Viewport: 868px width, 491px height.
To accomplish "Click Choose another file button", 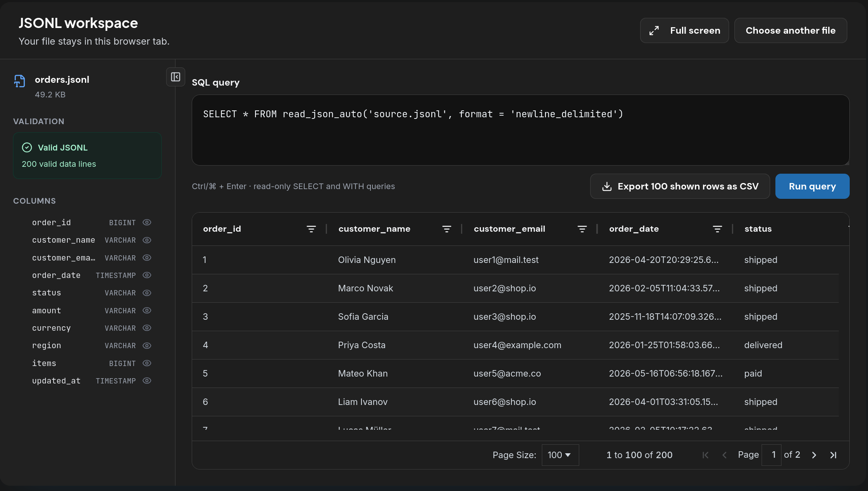I will [790, 30].
